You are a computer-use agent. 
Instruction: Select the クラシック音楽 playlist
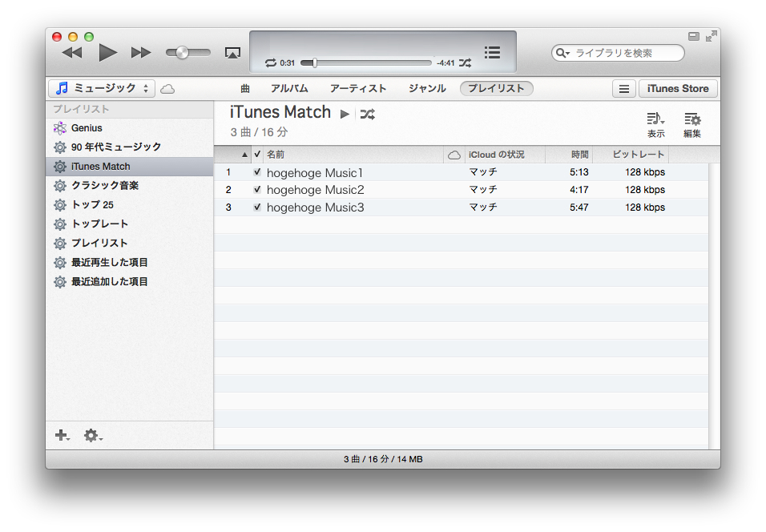point(130,186)
